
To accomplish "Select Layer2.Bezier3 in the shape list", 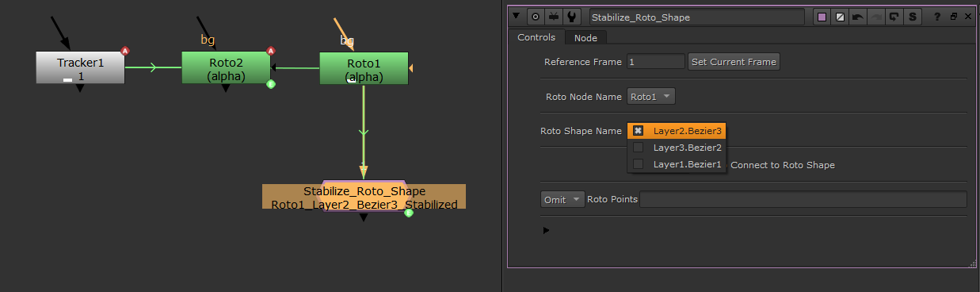I will click(677, 131).
